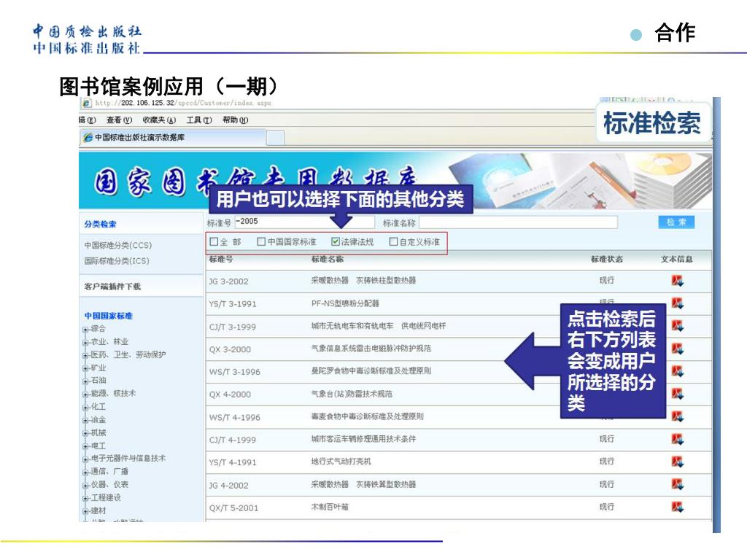Image resolution: width=747 pixels, height=560 pixels.
Task: Click standard number JG 3-2002
Action: click(228, 282)
